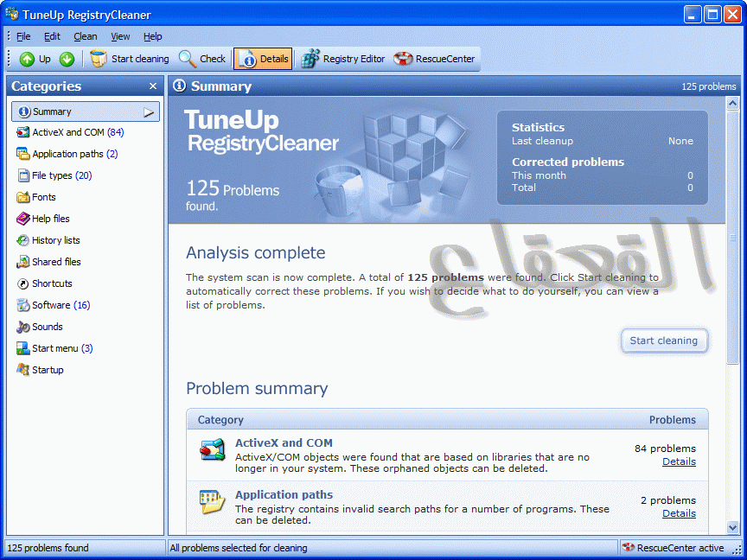Select the Start menu category icon

pos(22,348)
